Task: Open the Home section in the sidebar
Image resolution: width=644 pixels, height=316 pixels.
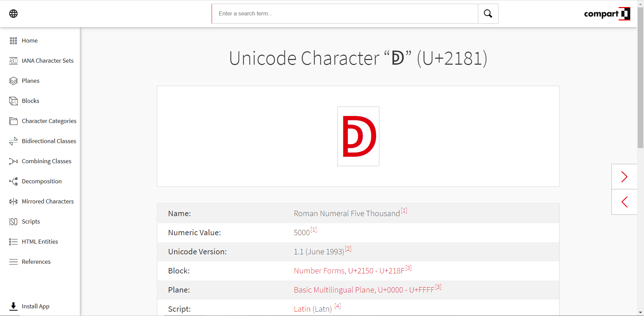Action: pyautogui.click(x=29, y=41)
